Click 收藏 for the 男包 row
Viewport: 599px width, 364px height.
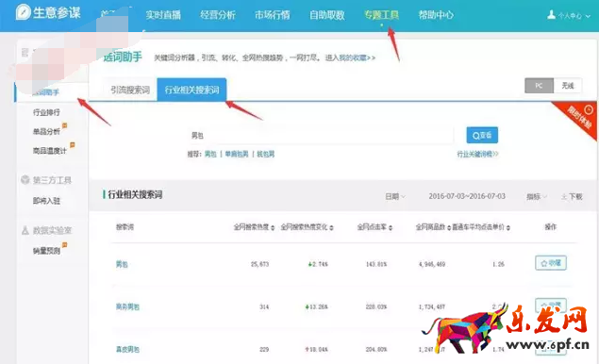[551, 263]
